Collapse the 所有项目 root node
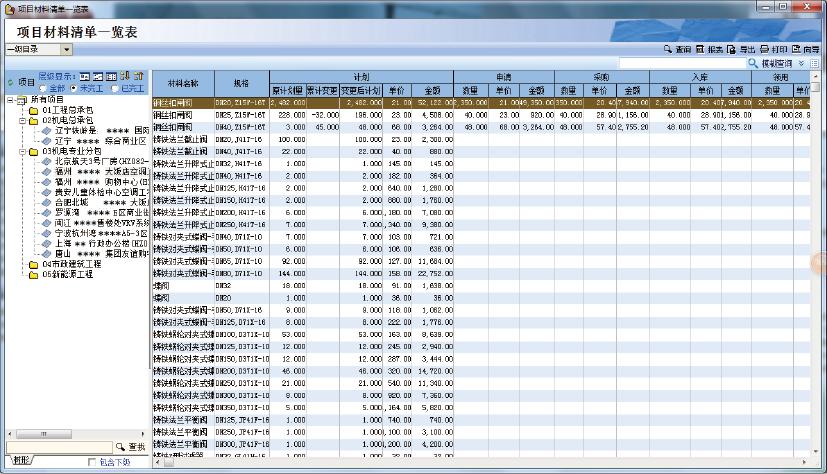The width and height of the screenshot is (827, 474). point(10,100)
